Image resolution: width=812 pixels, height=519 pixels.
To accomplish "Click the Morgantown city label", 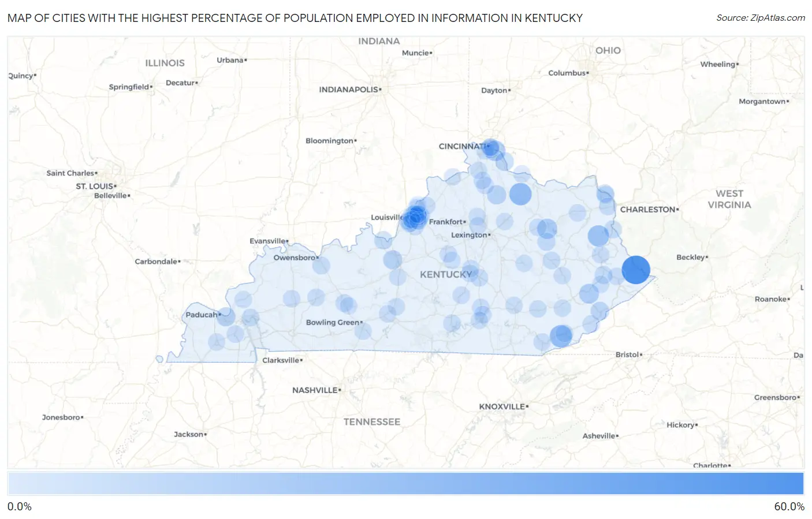I will point(762,102).
